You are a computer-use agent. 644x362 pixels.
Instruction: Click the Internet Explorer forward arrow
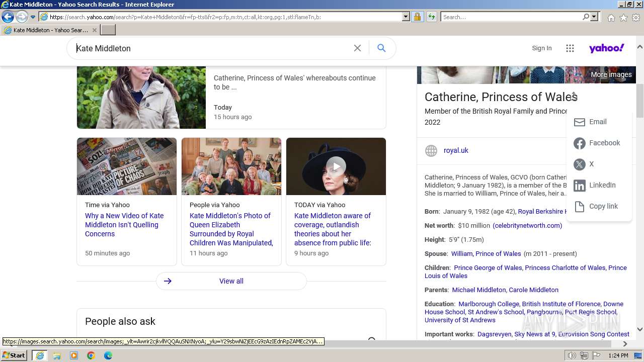[21, 17]
